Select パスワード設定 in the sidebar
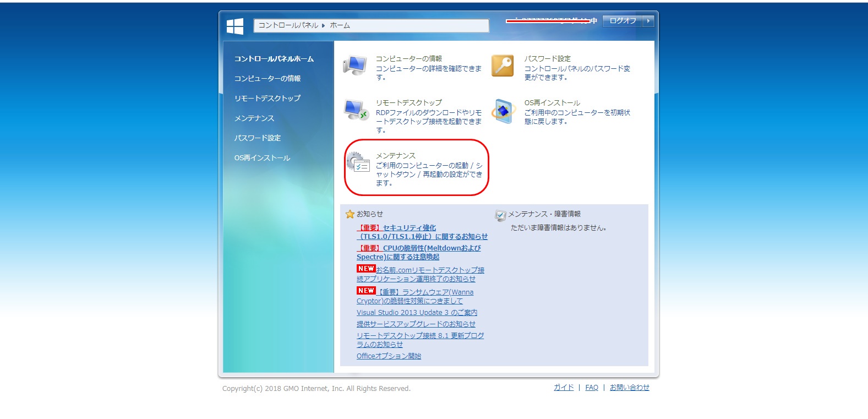Viewport: 868px width, 419px height. click(x=258, y=138)
